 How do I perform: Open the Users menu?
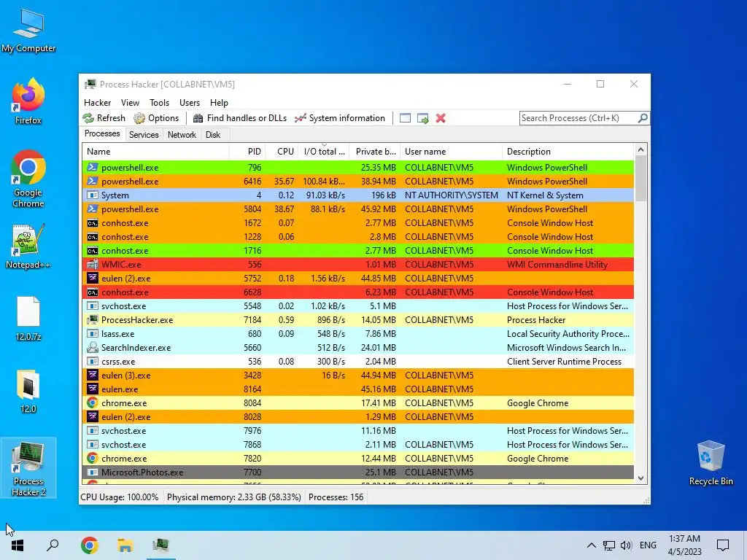[190, 102]
